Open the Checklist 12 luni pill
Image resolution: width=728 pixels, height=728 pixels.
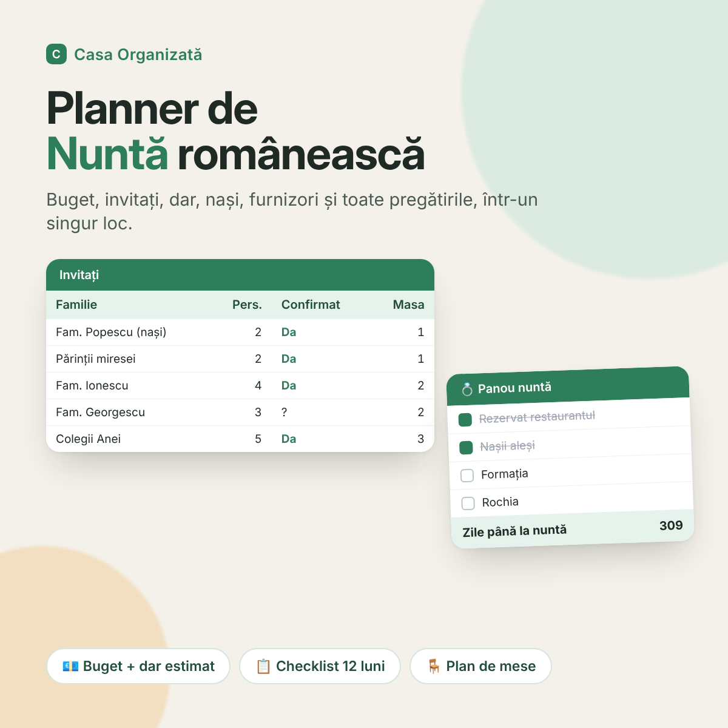(x=320, y=666)
